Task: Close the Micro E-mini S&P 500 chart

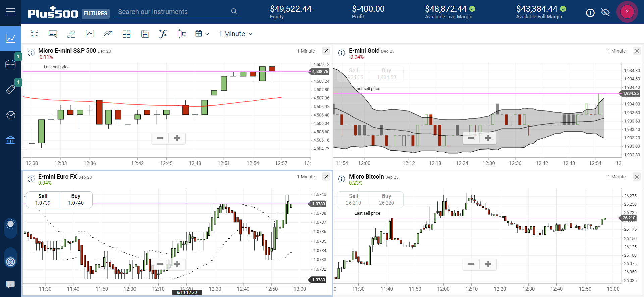Action: 326,51
